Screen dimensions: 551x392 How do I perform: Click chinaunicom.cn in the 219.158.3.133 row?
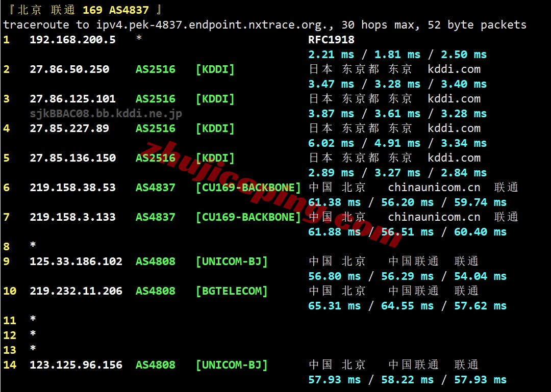[434, 217]
